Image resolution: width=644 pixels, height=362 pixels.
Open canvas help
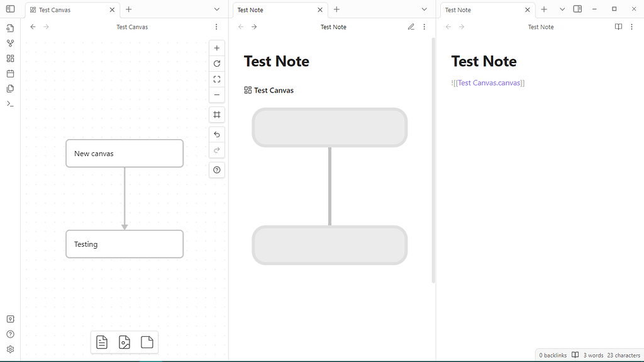click(217, 170)
